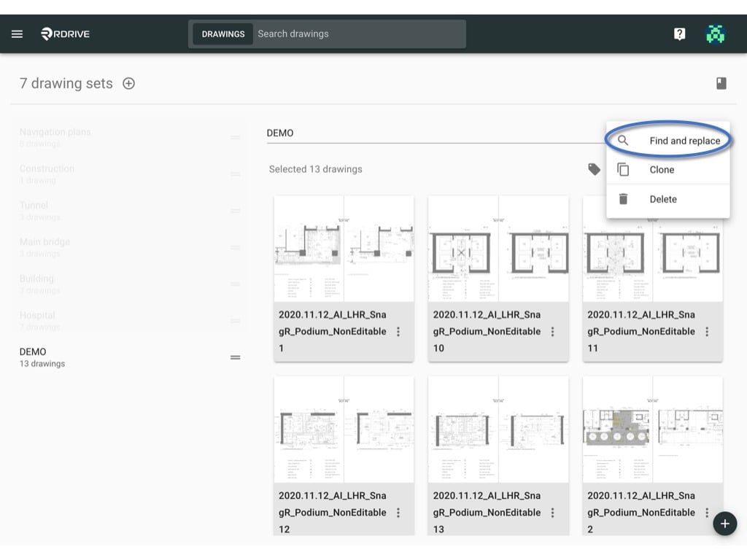Open options menu for drawing 1
Image resolution: width=747 pixels, height=560 pixels.
coord(398,332)
